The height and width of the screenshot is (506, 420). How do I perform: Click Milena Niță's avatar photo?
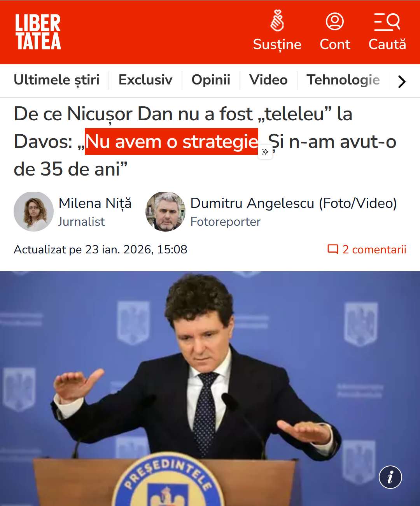(33, 211)
